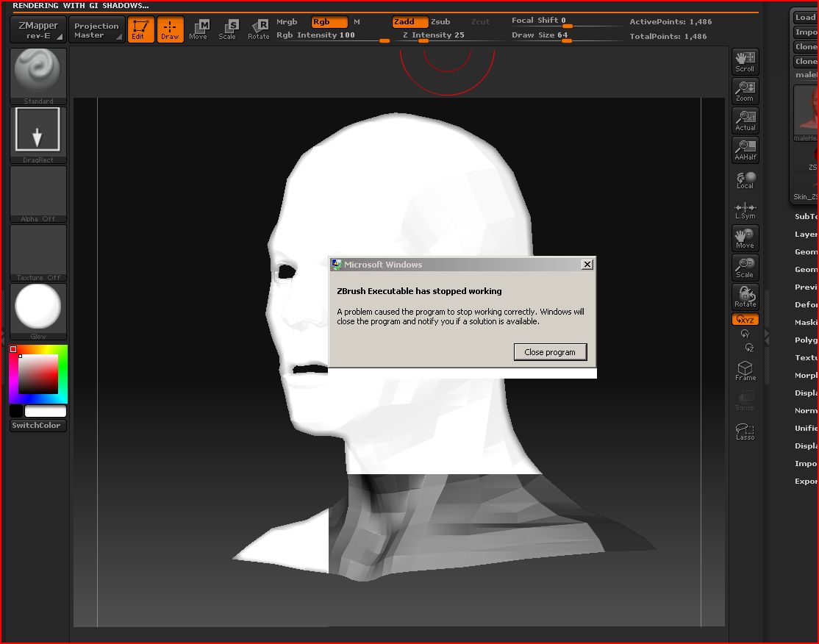Viewport: 819px width, 644px height.
Task: Adjust the Draw Size slider
Action: point(566,35)
